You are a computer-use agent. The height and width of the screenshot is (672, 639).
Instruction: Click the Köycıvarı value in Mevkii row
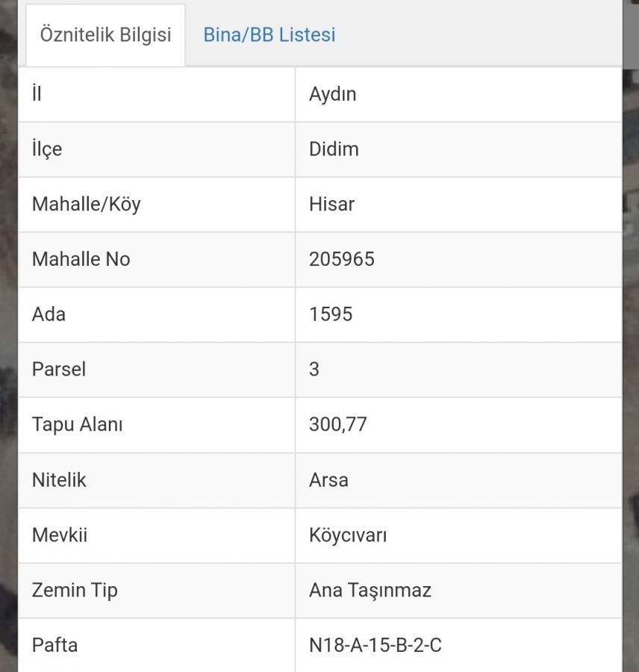point(348,535)
